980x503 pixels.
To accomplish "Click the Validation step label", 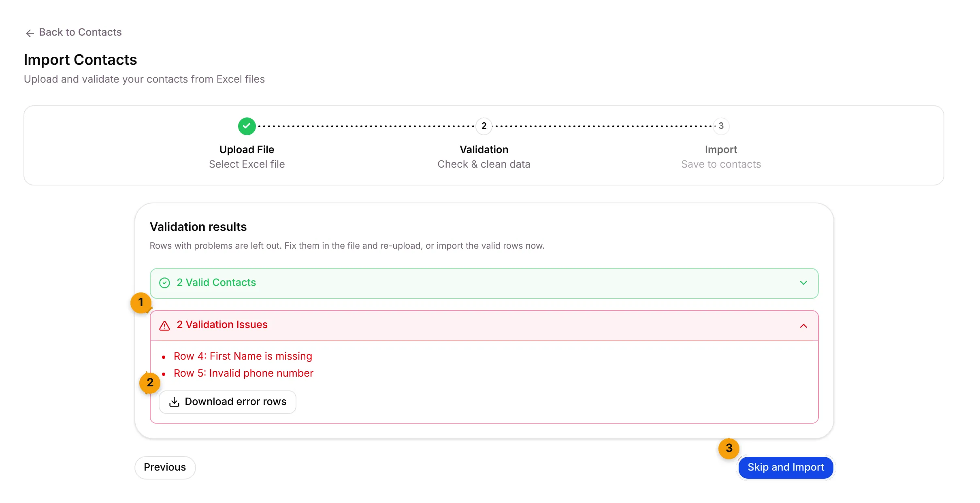I will click(484, 149).
